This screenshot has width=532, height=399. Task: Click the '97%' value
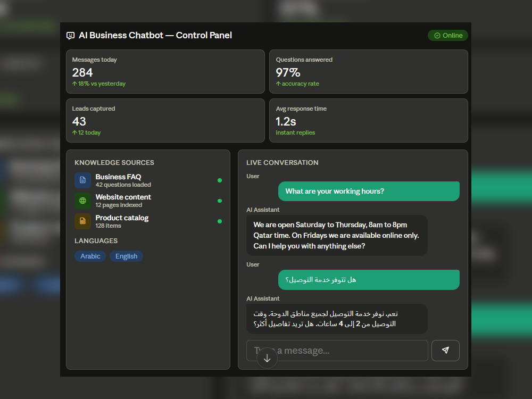(x=288, y=72)
